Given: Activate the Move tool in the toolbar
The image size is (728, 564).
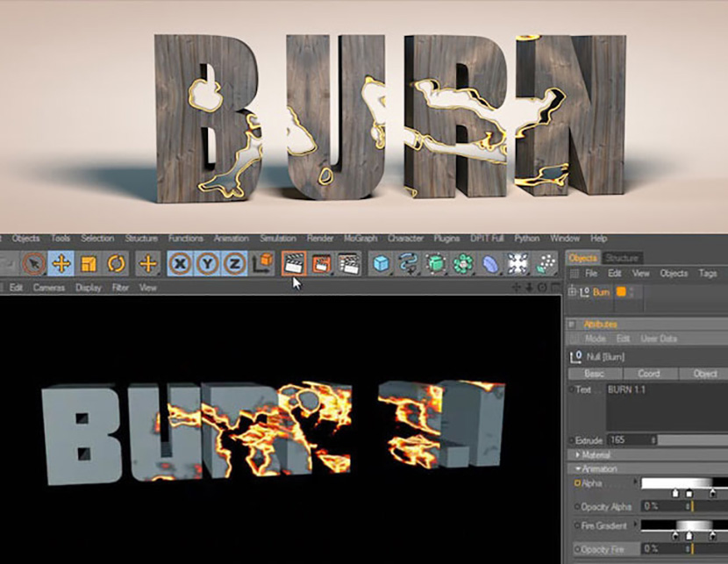Looking at the screenshot, I should click(x=61, y=264).
